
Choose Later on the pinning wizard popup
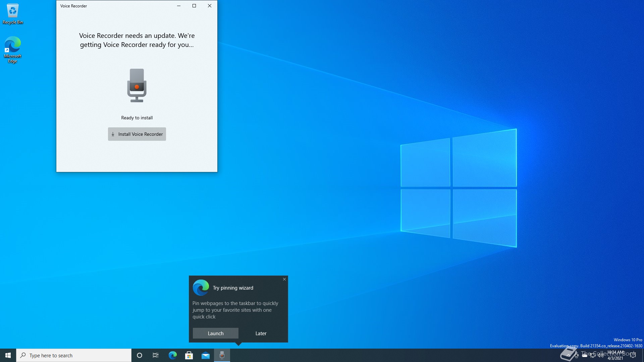(x=261, y=333)
